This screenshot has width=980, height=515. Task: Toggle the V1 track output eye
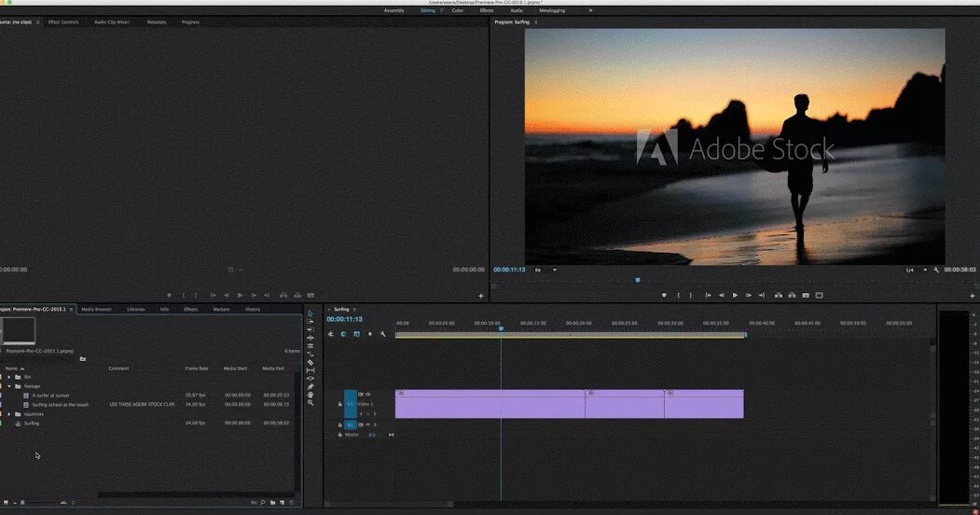[367, 395]
